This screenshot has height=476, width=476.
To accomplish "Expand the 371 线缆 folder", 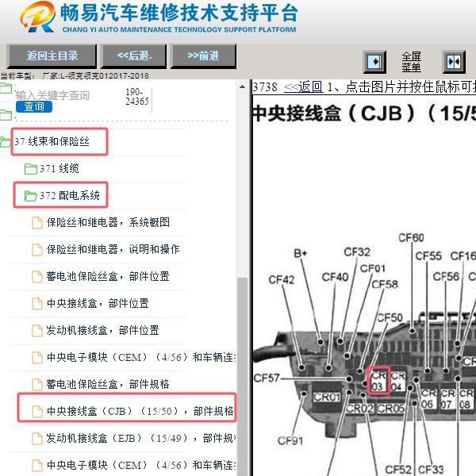I will tap(59, 168).
